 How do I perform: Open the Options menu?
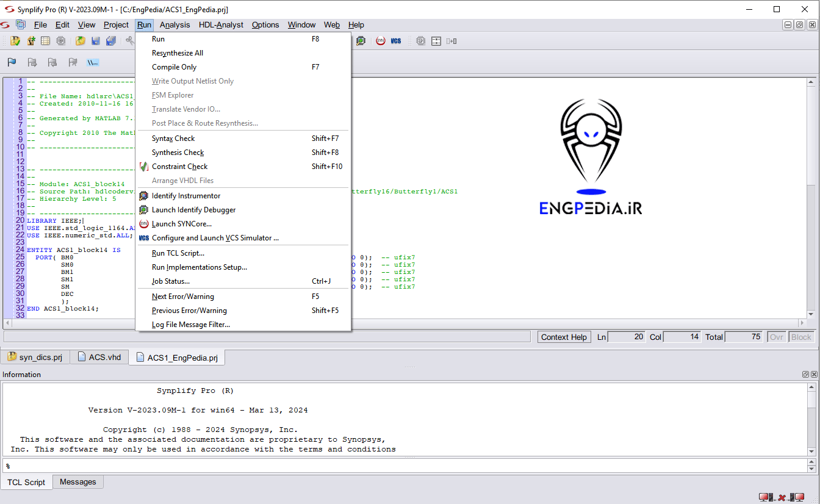coord(265,25)
